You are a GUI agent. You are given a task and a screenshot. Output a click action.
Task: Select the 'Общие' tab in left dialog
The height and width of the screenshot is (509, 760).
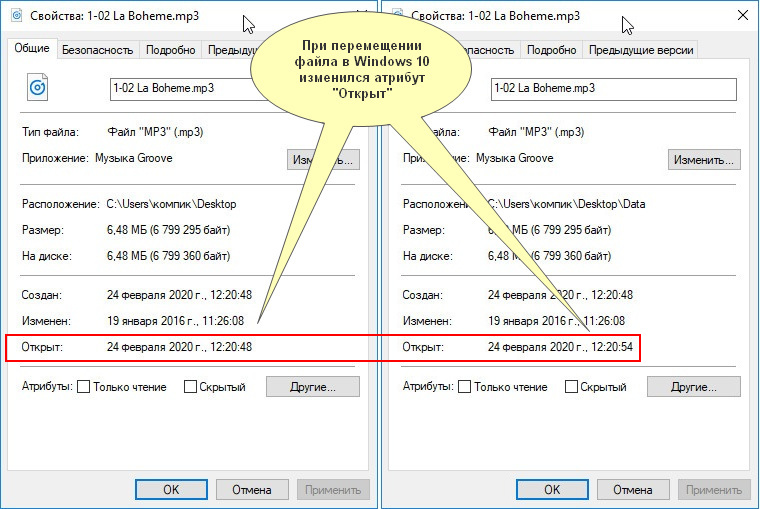(x=31, y=48)
